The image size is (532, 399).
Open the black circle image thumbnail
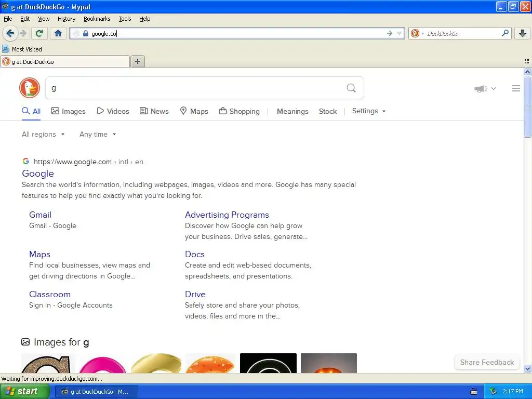[268, 363]
